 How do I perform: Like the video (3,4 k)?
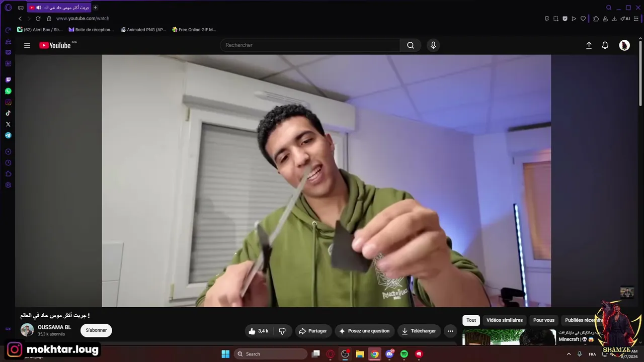coord(259,331)
